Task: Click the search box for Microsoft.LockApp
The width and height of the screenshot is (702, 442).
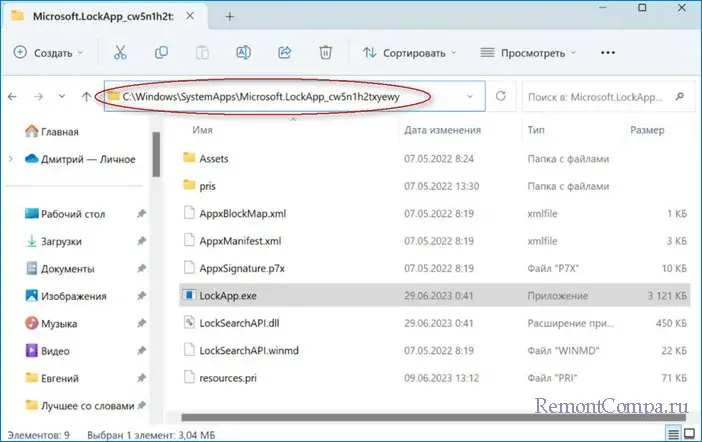Action: tap(600, 96)
